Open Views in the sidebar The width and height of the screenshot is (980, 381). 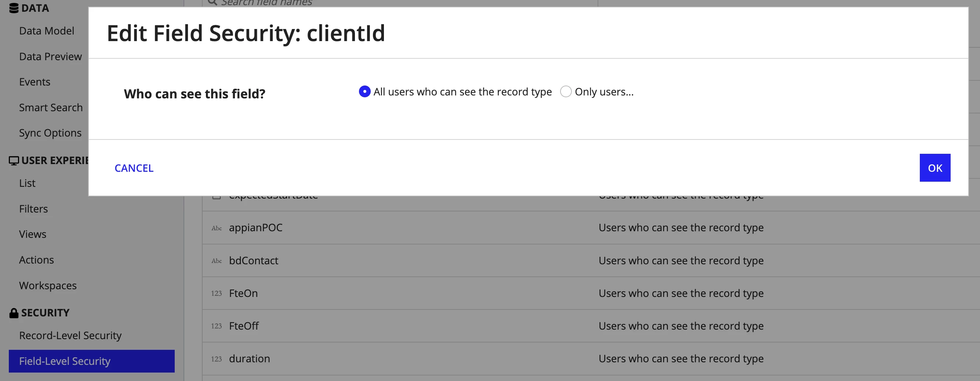pos(33,234)
